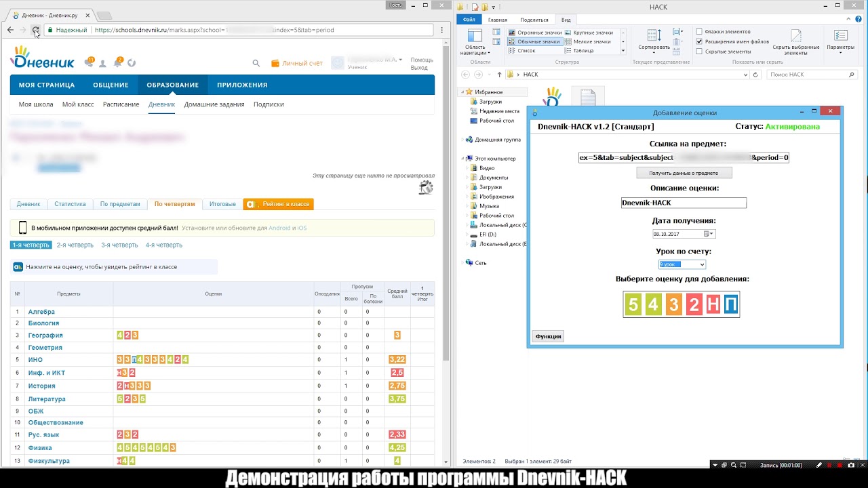This screenshot has height=488, width=868.
Task: Click the grade 5 tile to add
Action: (x=633, y=305)
